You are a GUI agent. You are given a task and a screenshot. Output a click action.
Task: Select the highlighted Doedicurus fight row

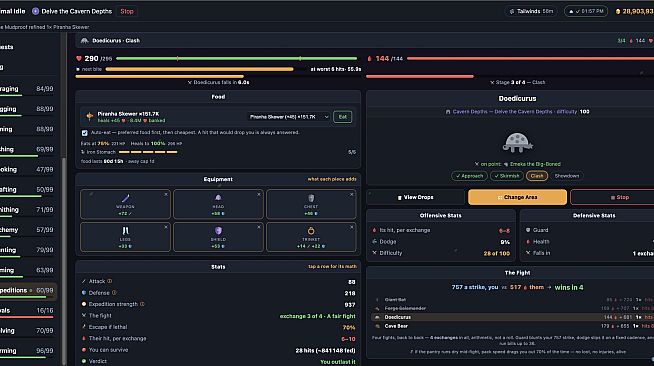click(512, 317)
